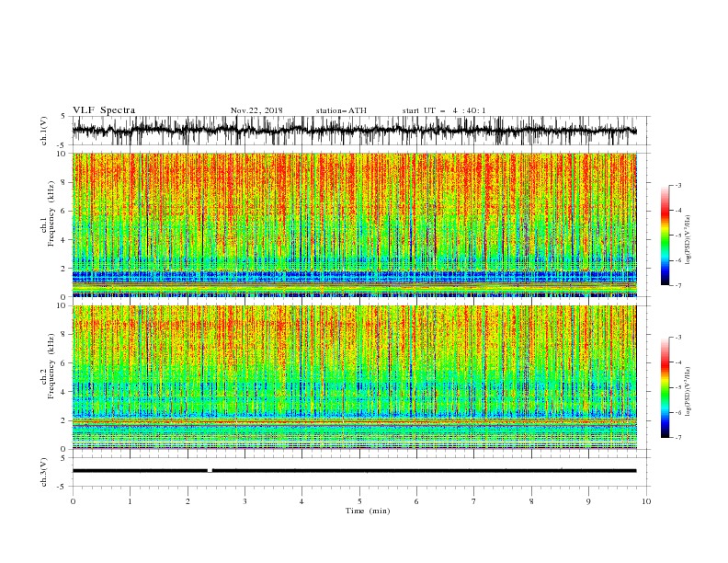Click the time axis tick label "0"
728x563 pixels.
click(x=73, y=501)
